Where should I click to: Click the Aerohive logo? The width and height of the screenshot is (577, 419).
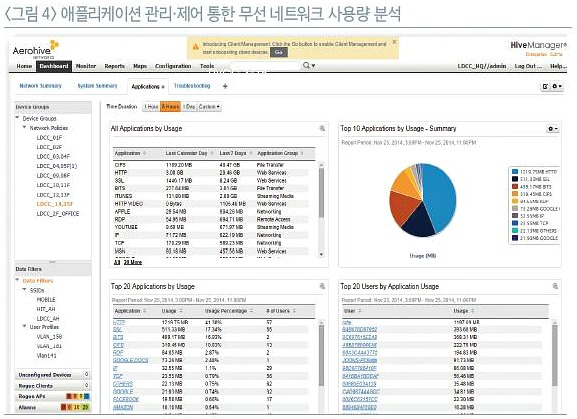pyautogui.click(x=36, y=49)
